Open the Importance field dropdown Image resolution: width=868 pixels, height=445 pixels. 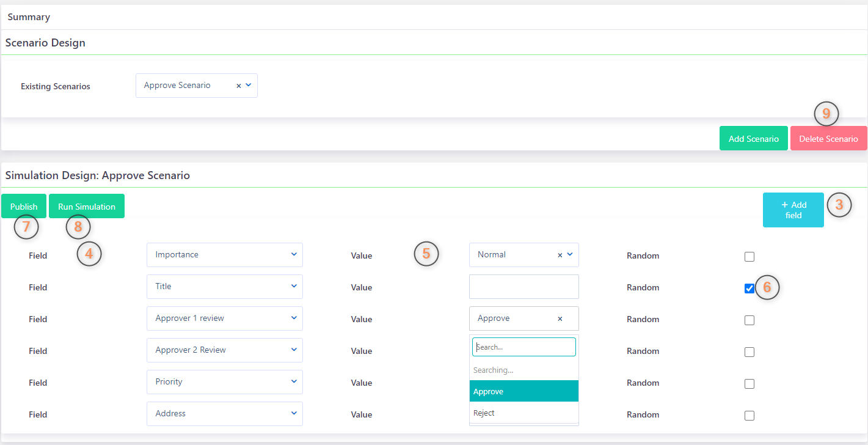pyautogui.click(x=225, y=255)
